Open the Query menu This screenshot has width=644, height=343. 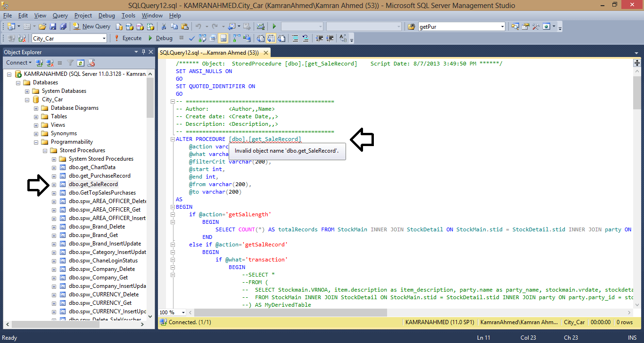click(x=60, y=16)
